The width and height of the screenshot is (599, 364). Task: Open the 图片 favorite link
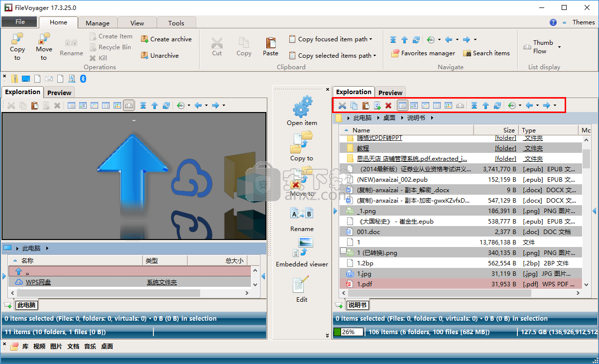pos(56,346)
